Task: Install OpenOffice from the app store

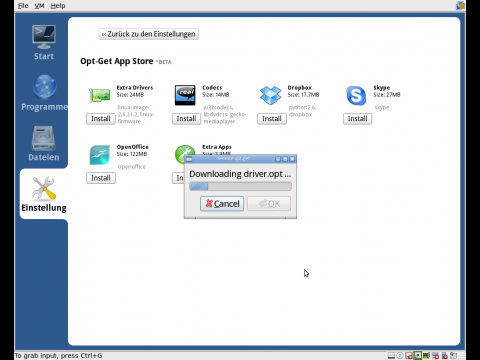Action: pyautogui.click(x=101, y=178)
